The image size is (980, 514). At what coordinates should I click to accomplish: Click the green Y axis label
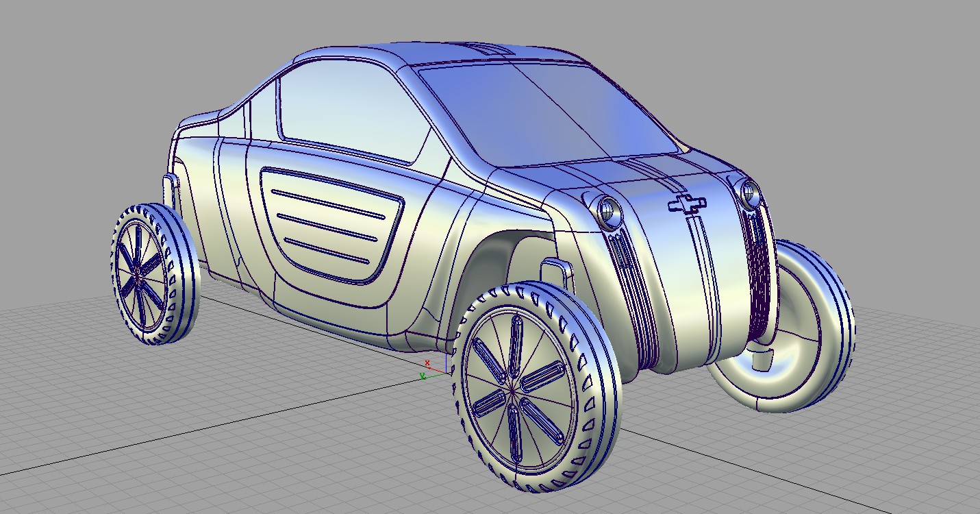coord(423,376)
